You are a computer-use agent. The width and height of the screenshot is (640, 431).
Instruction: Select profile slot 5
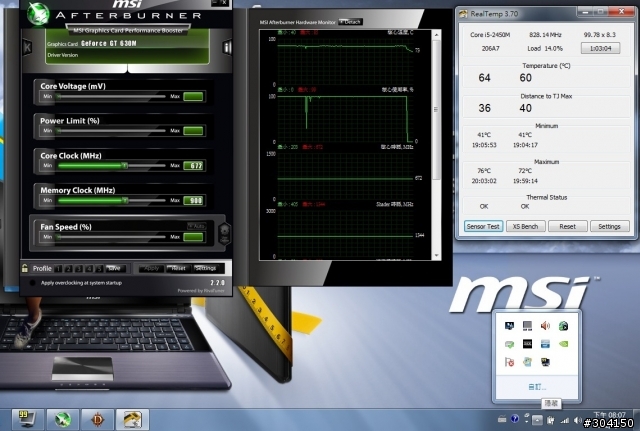pos(99,269)
